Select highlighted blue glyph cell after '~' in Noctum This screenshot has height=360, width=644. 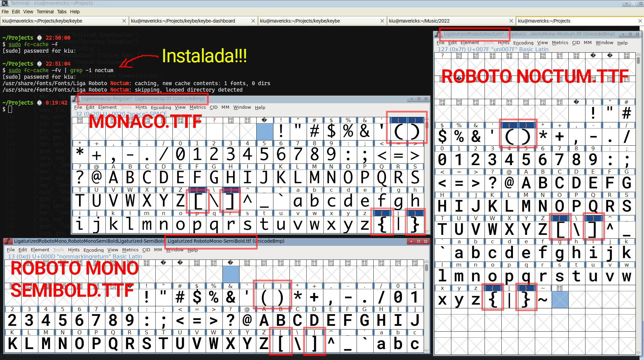point(559,299)
